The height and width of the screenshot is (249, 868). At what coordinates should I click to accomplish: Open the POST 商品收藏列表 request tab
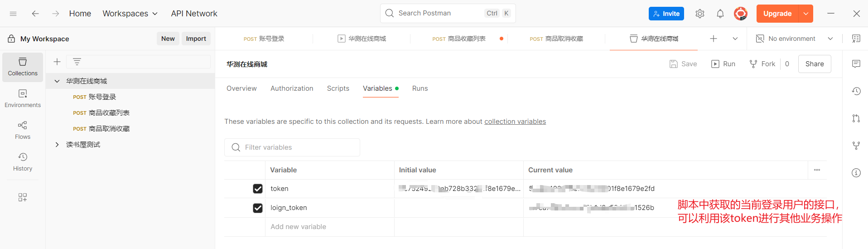pyautogui.click(x=459, y=39)
